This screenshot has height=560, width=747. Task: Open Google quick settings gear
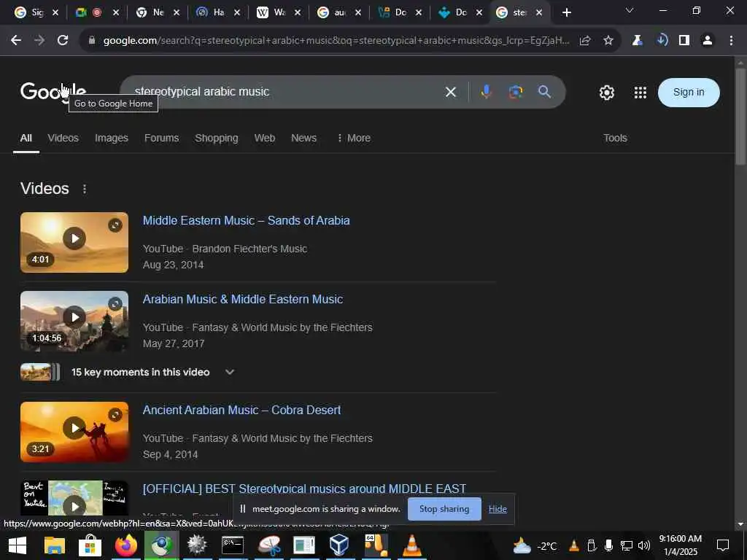606,93
